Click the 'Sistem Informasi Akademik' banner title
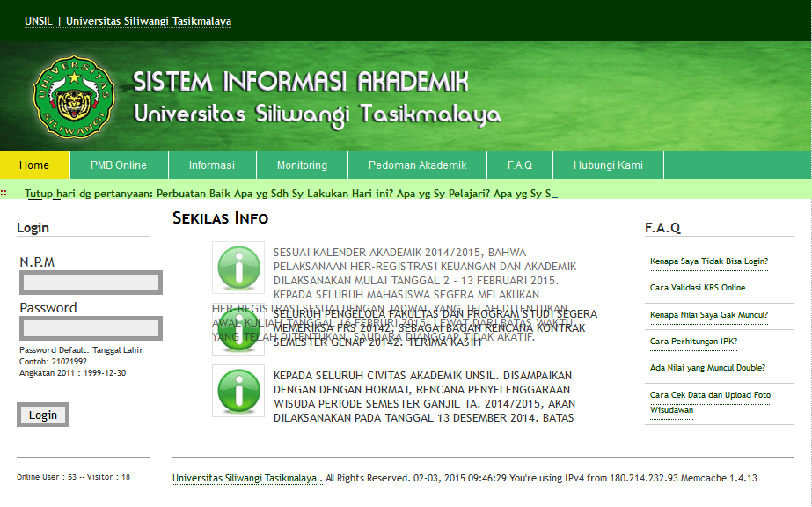Screen dimensions: 812x507 pyautogui.click(x=301, y=82)
